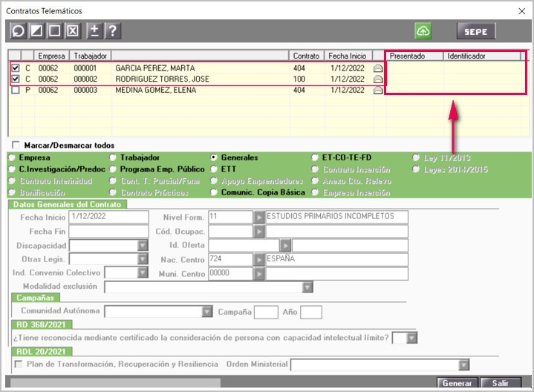Select the ET-CO-TE-FD radio option
Image resolution: width=534 pixels, height=392 pixels.
point(315,157)
